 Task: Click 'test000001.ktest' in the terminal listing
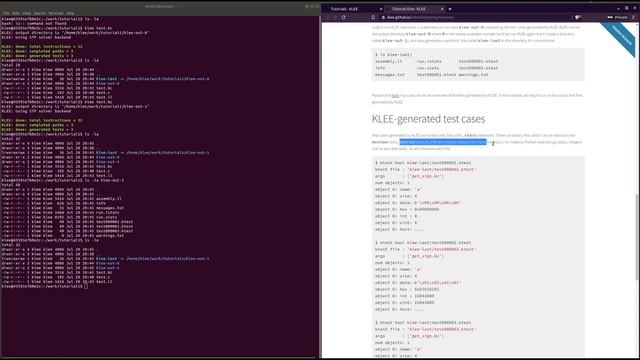click(114, 222)
